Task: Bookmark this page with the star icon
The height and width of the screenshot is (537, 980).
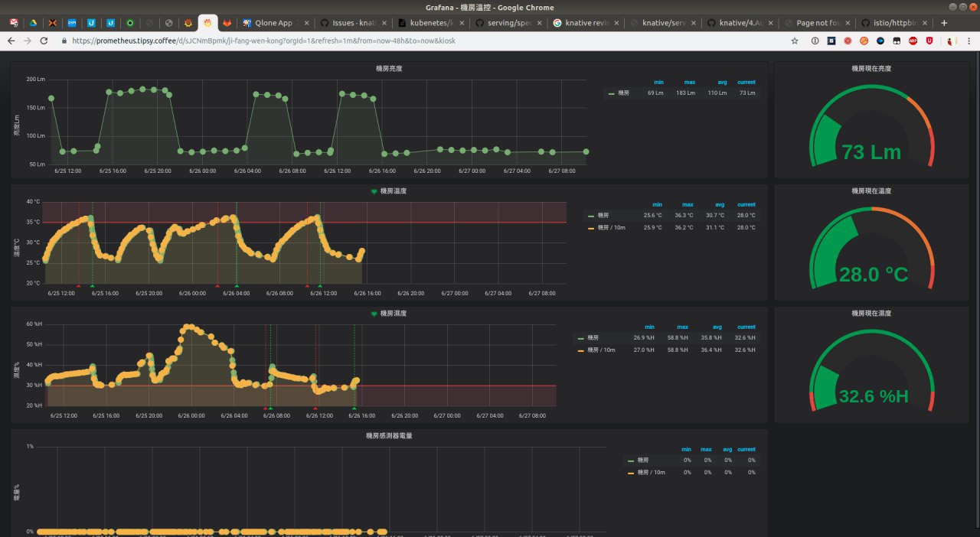Action: tap(799, 41)
